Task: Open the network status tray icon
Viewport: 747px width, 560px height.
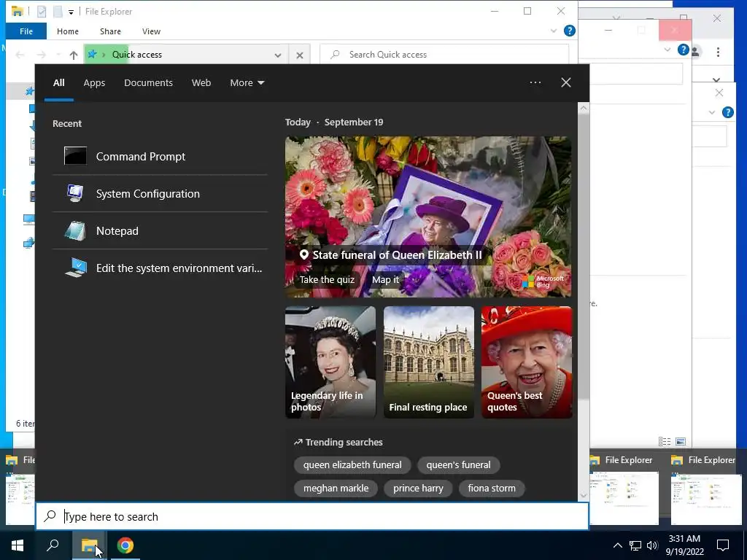Action: 635,545
